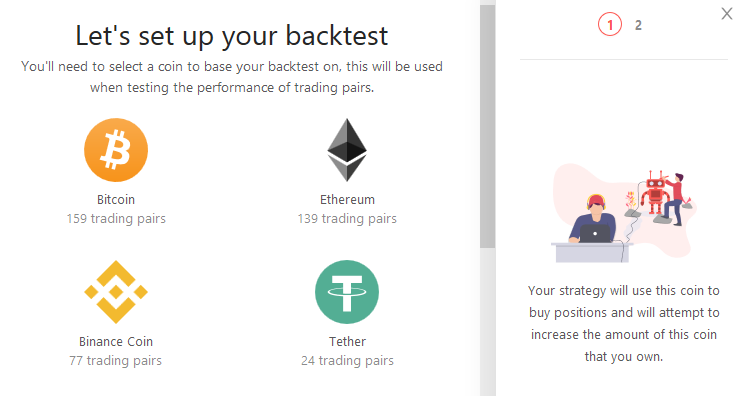Click the strategy description text paragraph
The image size is (738, 396).
624,323
